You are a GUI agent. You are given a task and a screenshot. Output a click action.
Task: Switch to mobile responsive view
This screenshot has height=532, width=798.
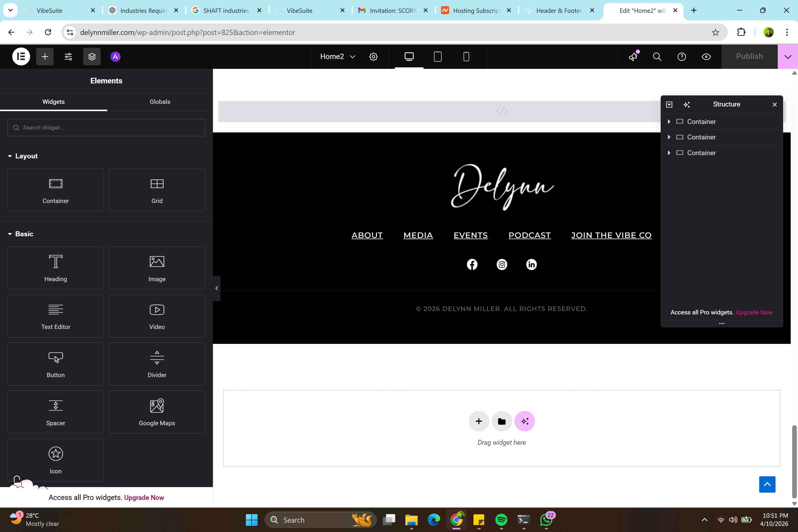click(466, 56)
